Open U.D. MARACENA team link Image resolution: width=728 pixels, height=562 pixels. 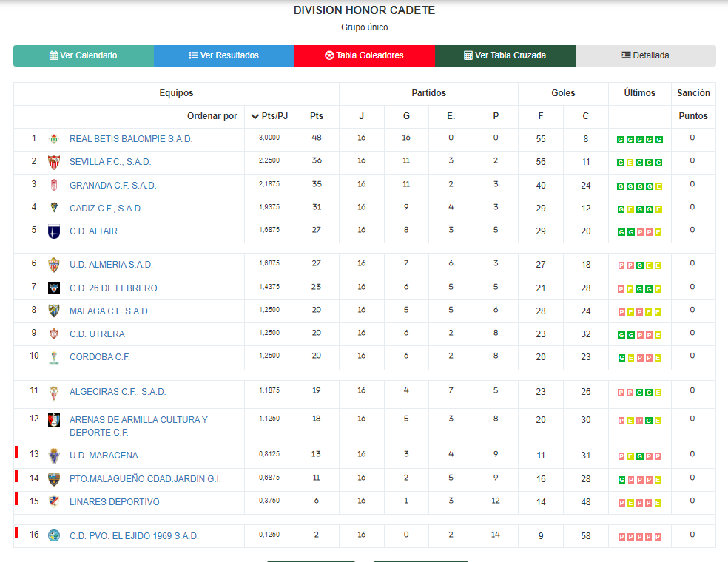(104, 456)
